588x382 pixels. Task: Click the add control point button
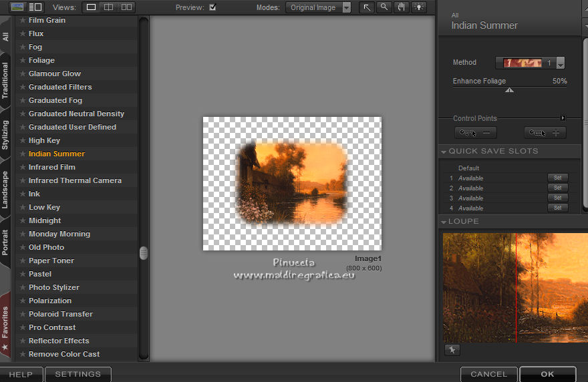(x=545, y=132)
